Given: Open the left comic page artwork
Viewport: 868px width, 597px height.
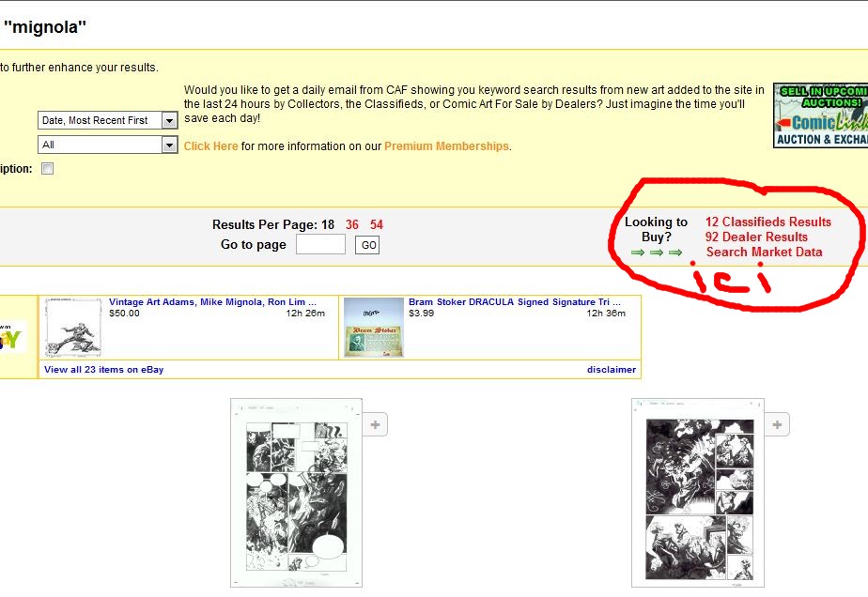Looking at the screenshot, I should click(x=296, y=494).
